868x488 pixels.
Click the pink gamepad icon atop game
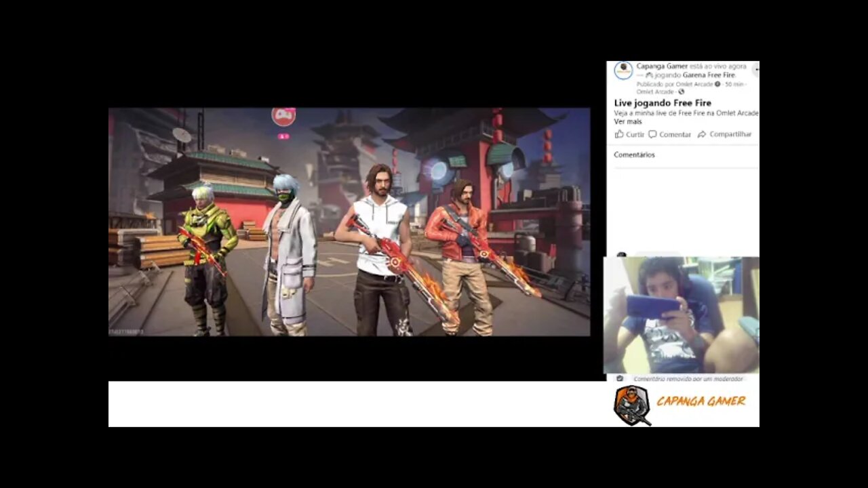pyautogui.click(x=283, y=116)
